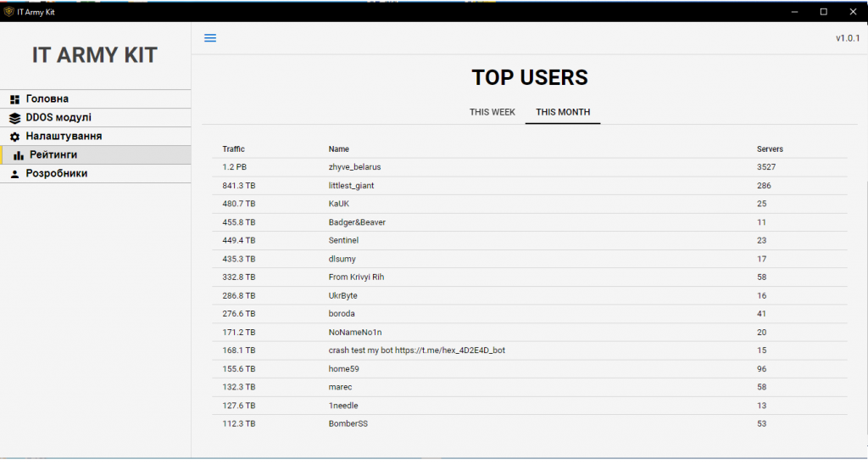Open the Налаштування menu item
The width and height of the screenshot is (868, 465).
point(95,136)
